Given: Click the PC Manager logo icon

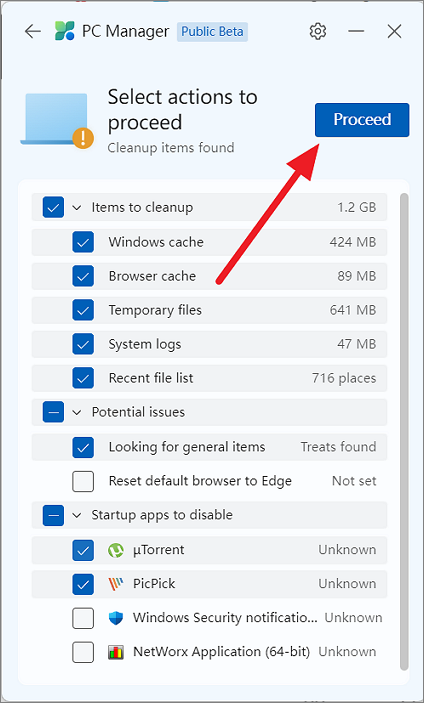Looking at the screenshot, I should tap(65, 31).
